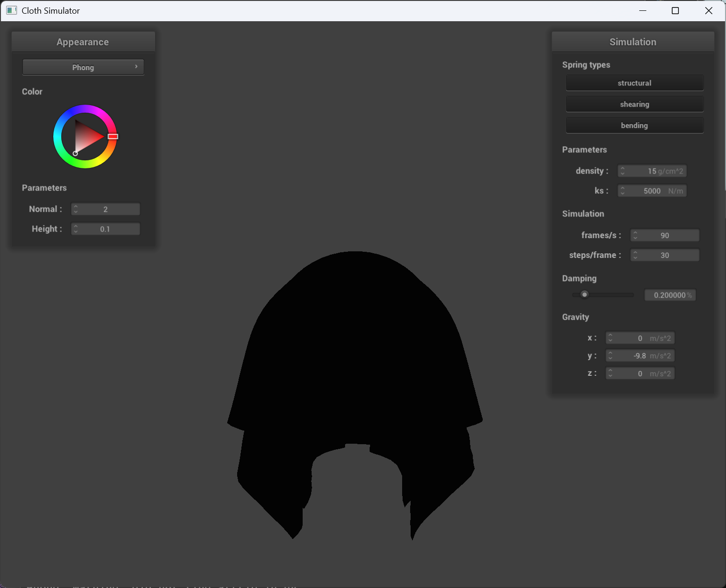Click the frames/s value field
The width and height of the screenshot is (726, 588).
[665, 235]
